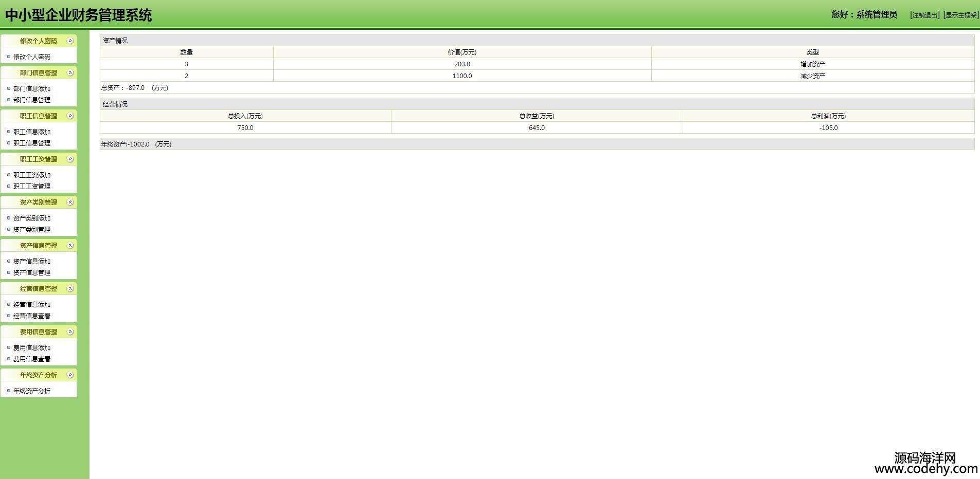Click the 费用信息管理 section header

click(x=39, y=332)
